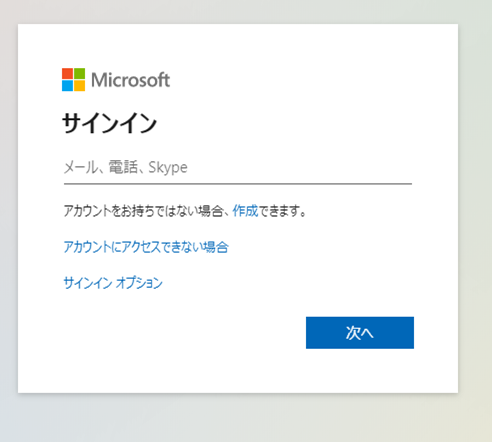Click the Microsoft four-square logo
The image size is (492, 442).
[73, 80]
